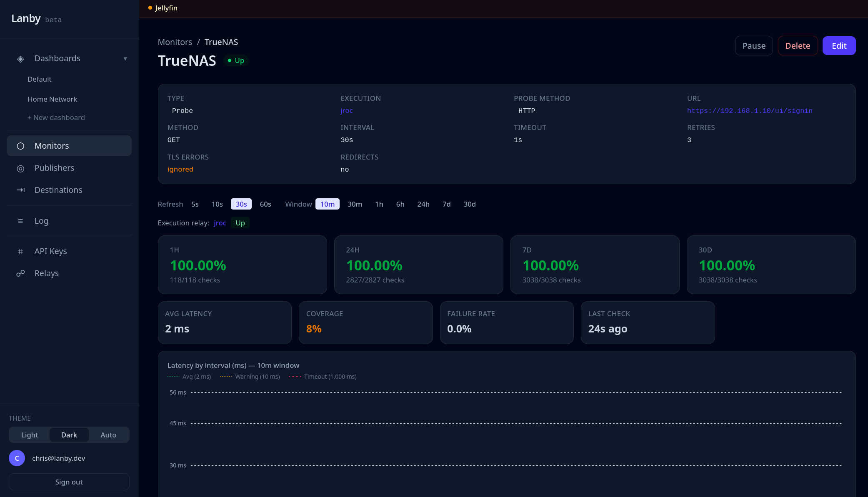Set theme to Auto

[x=108, y=435]
